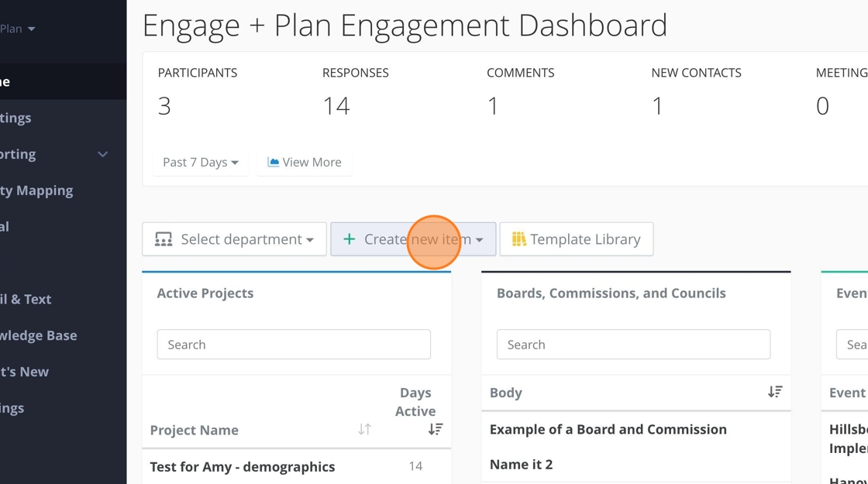Click the plus icon on Create new item
Viewport: 868px width, 484px height.
point(350,239)
